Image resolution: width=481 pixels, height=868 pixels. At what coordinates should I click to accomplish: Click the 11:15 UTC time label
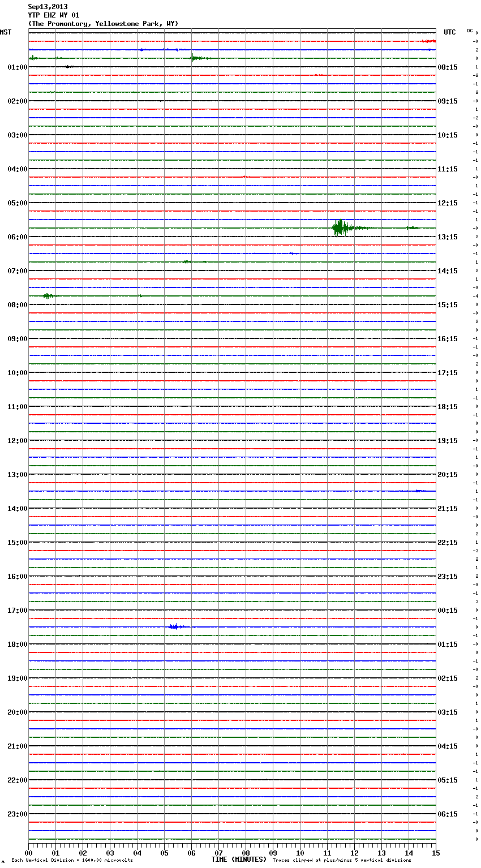coord(448,169)
